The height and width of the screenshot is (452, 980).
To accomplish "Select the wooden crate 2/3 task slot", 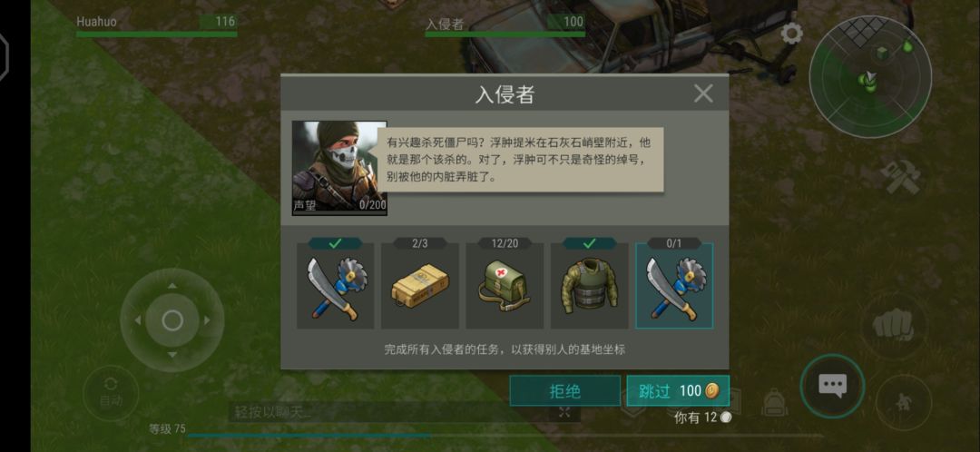I will pos(420,286).
